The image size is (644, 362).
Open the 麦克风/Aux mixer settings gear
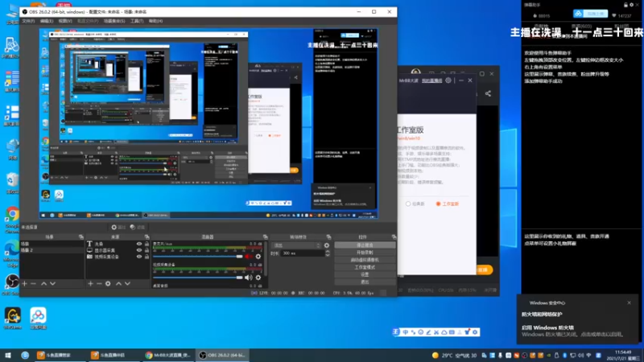click(258, 257)
